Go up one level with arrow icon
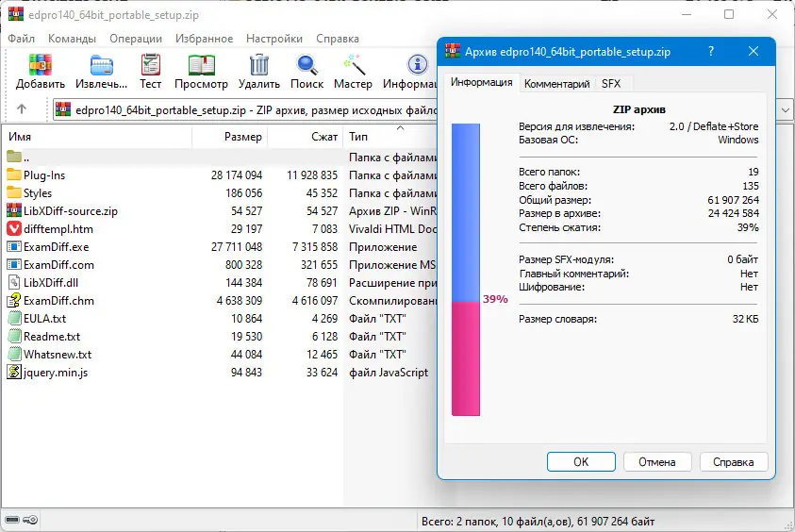Screen dimensions: 795x532 tap(22, 109)
